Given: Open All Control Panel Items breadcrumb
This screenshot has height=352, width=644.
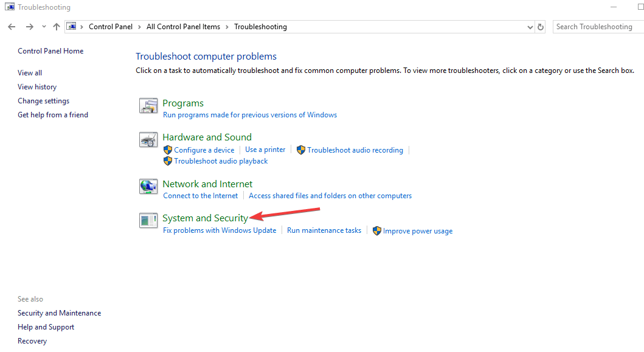Looking at the screenshot, I should (x=183, y=27).
